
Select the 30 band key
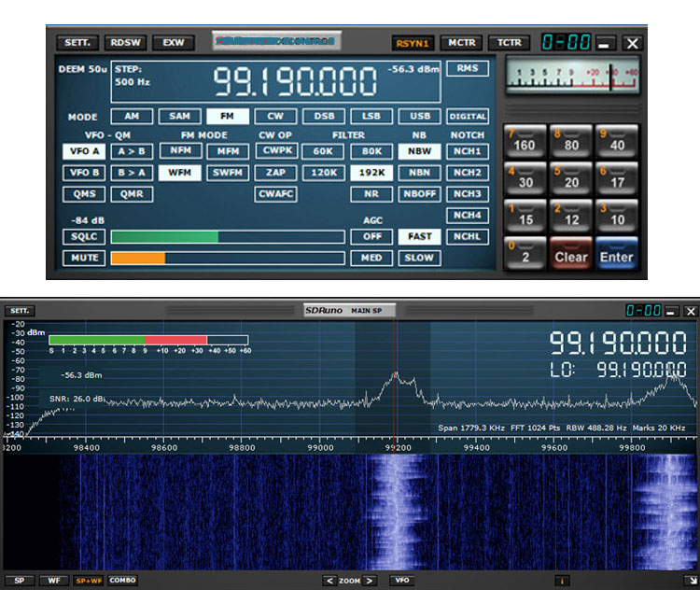click(525, 179)
